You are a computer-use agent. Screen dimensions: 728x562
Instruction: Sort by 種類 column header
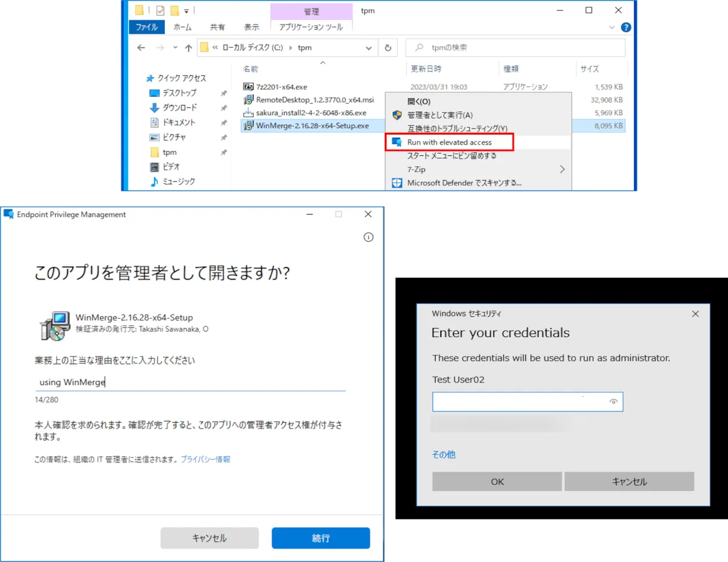[x=511, y=69]
